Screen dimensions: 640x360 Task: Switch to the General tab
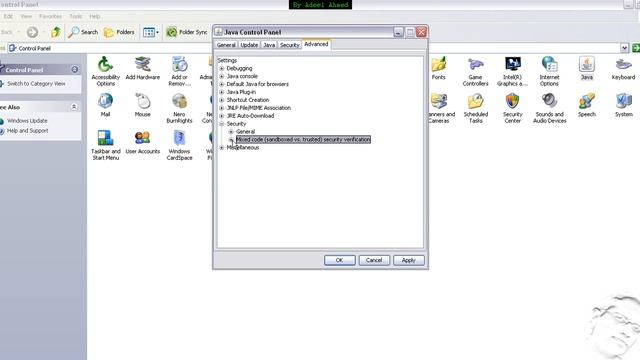point(226,45)
